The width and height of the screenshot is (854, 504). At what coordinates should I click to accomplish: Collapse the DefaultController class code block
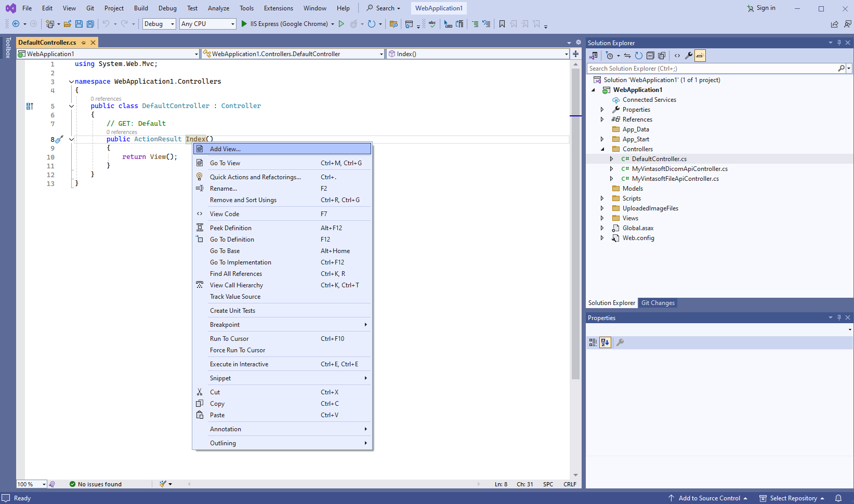click(x=71, y=106)
